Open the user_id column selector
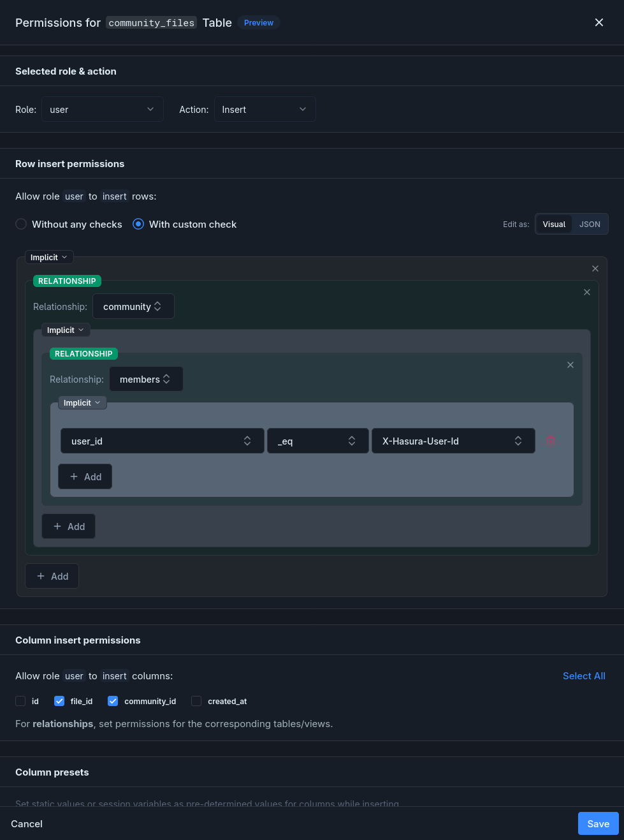This screenshot has height=840, width=624. pos(163,441)
